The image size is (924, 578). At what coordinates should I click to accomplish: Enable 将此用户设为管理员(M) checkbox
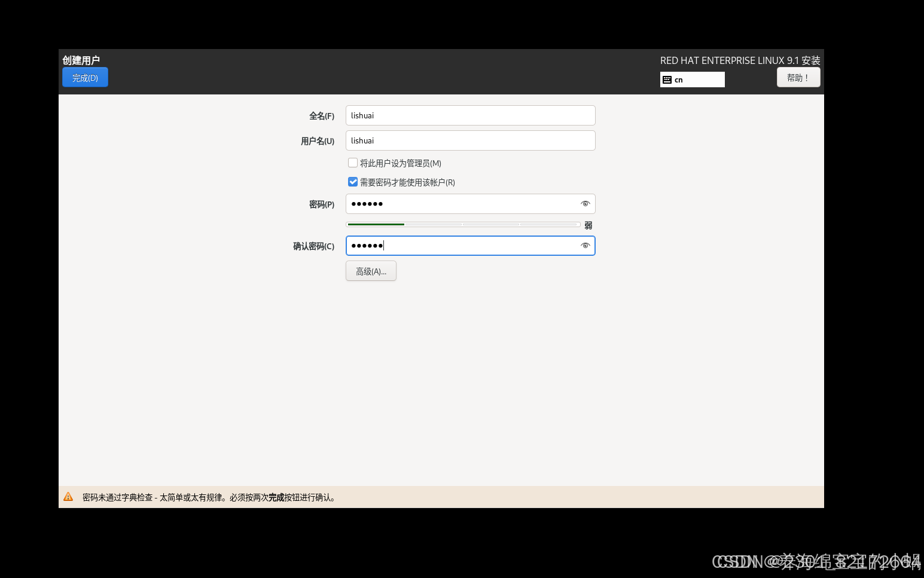[x=353, y=163]
